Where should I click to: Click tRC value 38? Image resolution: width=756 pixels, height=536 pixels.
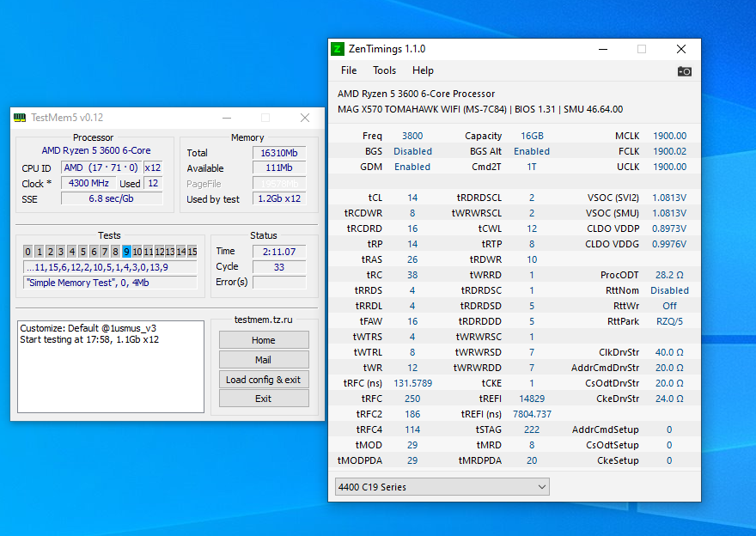pos(412,275)
